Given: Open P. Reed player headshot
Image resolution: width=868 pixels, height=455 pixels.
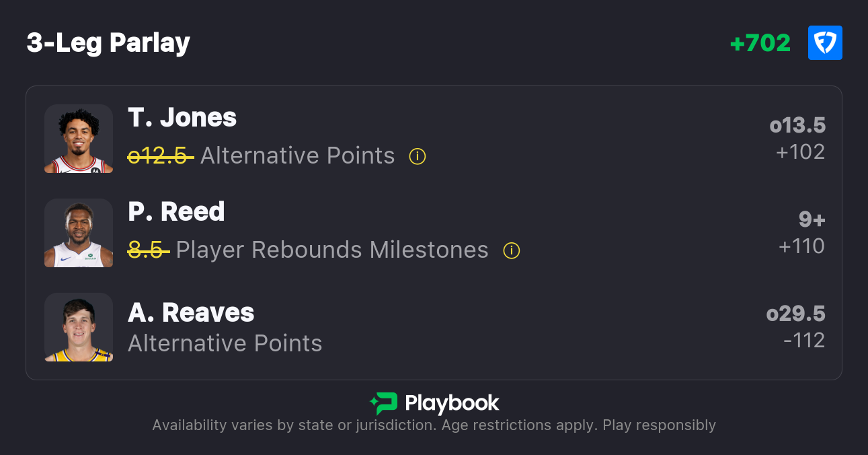Looking at the screenshot, I should pyautogui.click(x=79, y=233).
